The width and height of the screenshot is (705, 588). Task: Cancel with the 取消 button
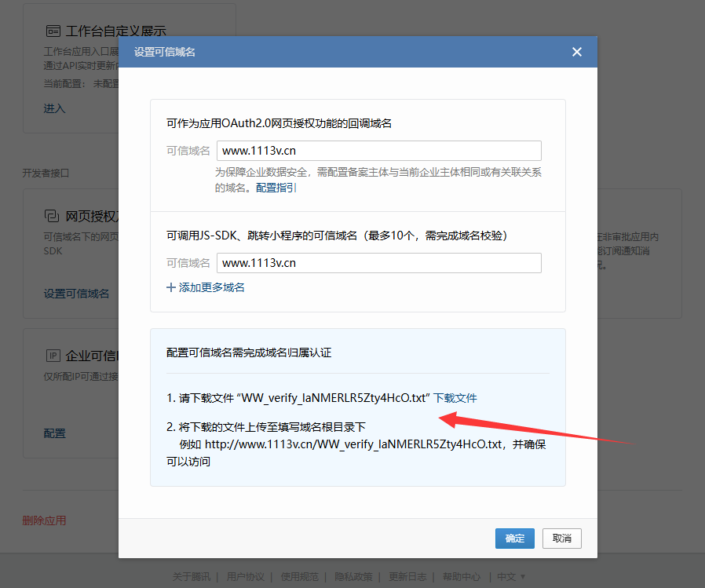tap(562, 538)
